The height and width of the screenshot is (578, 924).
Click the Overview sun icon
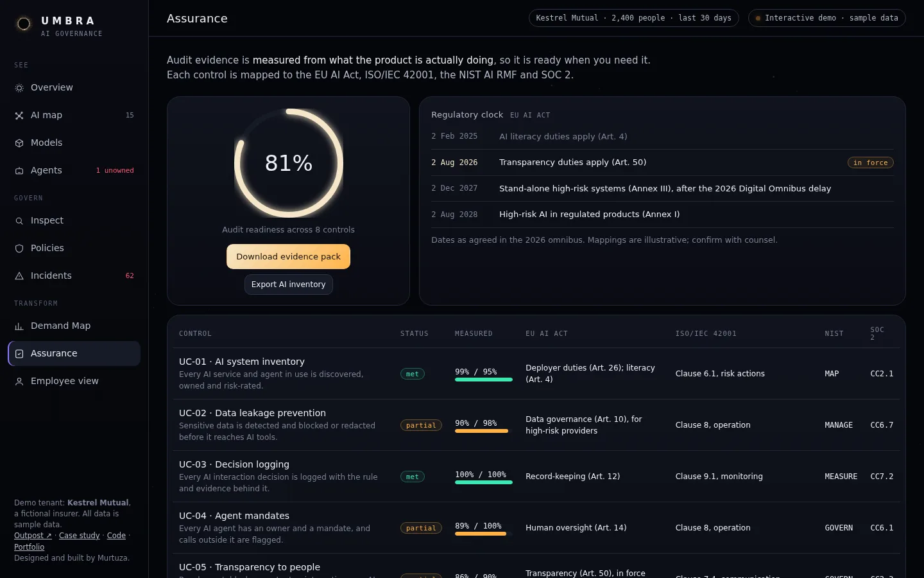click(x=19, y=88)
